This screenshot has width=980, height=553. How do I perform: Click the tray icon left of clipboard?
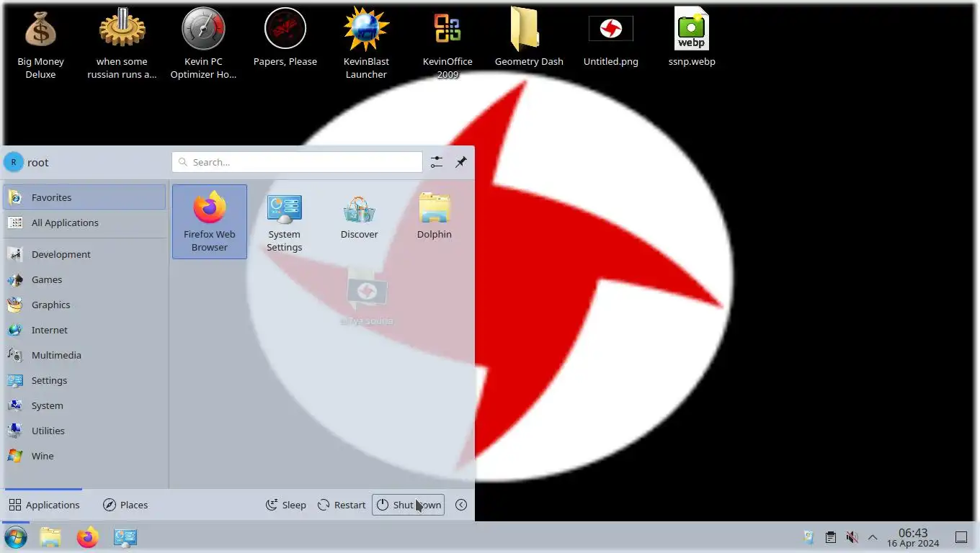808,537
